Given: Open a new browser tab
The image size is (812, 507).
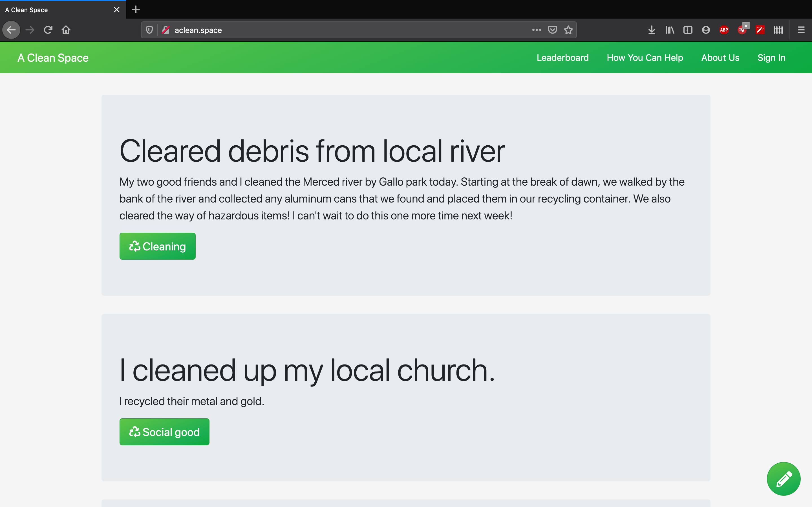Looking at the screenshot, I should (136, 9).
